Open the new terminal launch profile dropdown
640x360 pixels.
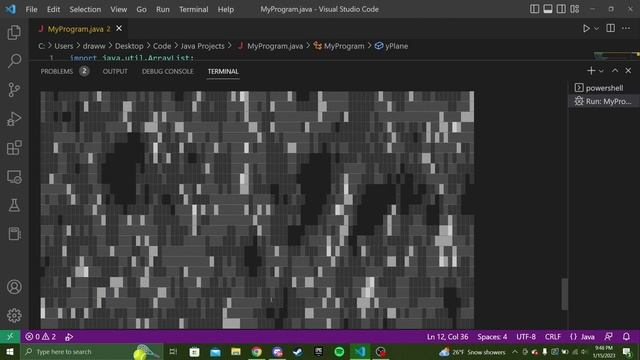601,71
